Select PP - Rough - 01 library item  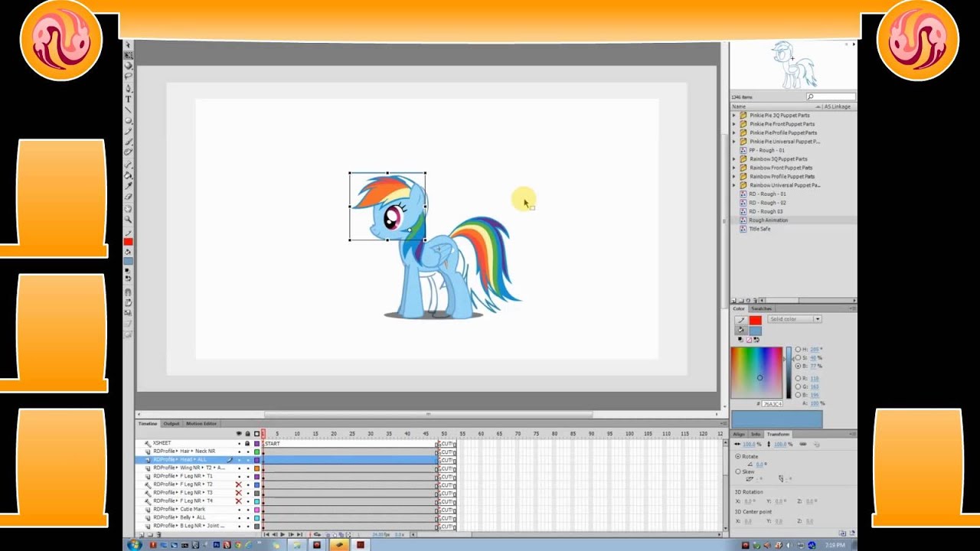pyautogui.click(x=766, y=150)
